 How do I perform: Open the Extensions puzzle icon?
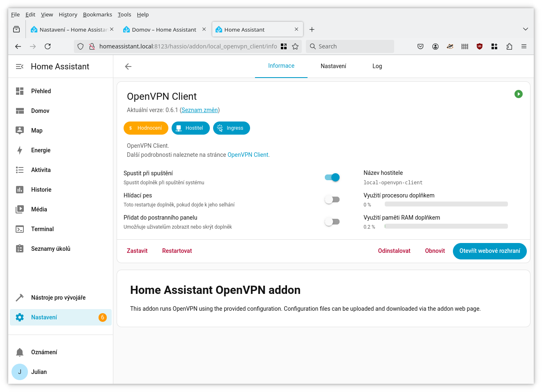509,46
